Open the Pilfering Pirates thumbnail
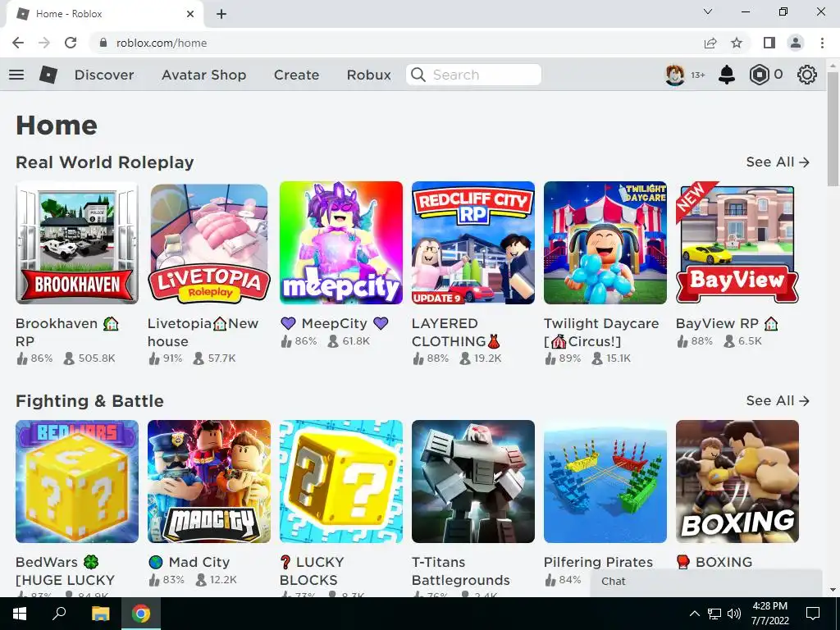 (605, 482)
